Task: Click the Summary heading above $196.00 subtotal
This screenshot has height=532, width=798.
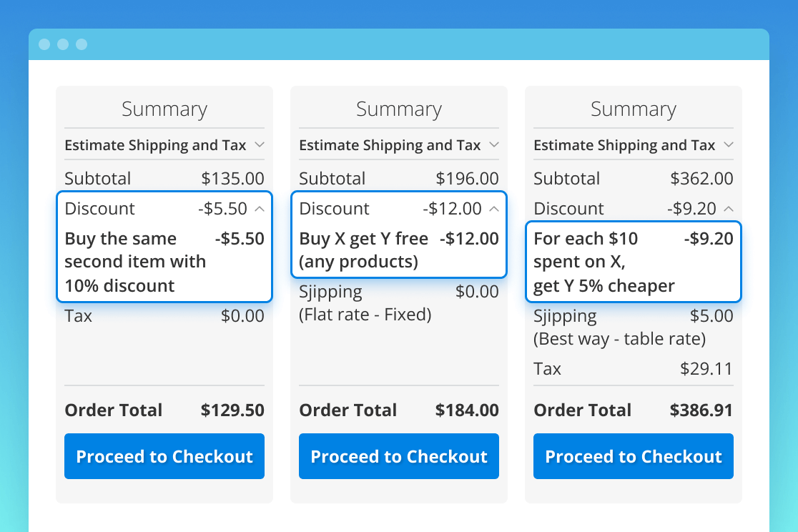Action: click(x=399, y=109)
